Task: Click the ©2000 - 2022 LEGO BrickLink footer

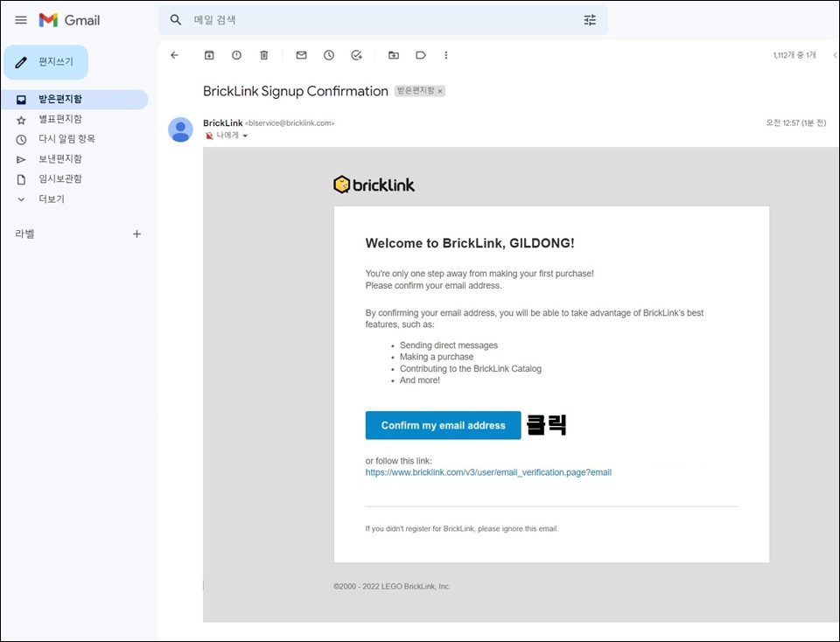Action: coord(392,586)
